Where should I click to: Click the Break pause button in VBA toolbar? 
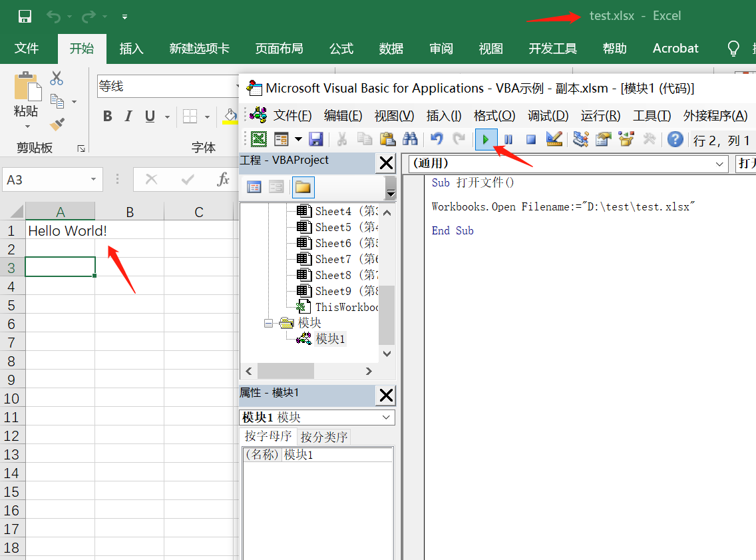[x=508, y=140]
